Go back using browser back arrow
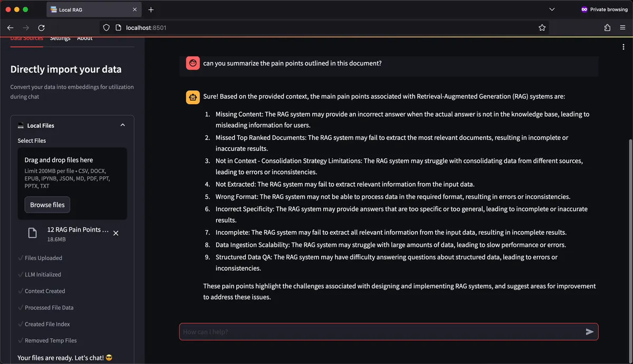The width and height of the screenshot is (633, 364). pos(10,27)
